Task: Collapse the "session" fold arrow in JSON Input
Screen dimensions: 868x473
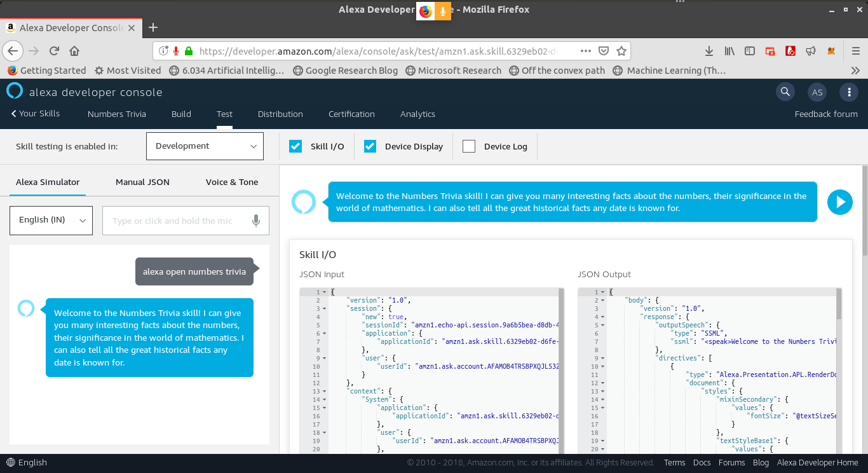Action: pyautogui.click(x=325, y=308)
